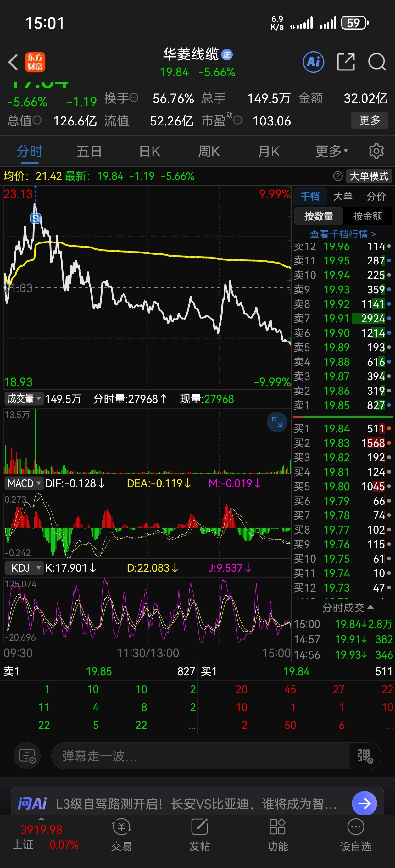Open the 交易 trade icon

pos(121,836)
